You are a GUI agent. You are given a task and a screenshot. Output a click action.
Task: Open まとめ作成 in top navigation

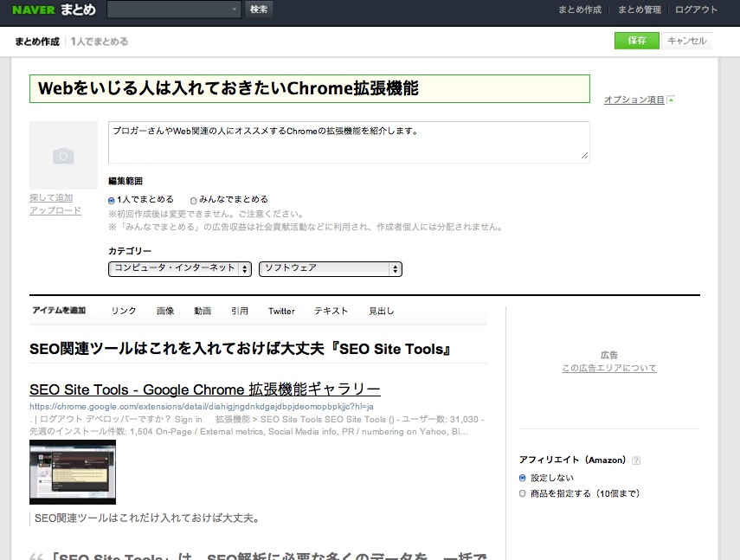pos(580,10)
